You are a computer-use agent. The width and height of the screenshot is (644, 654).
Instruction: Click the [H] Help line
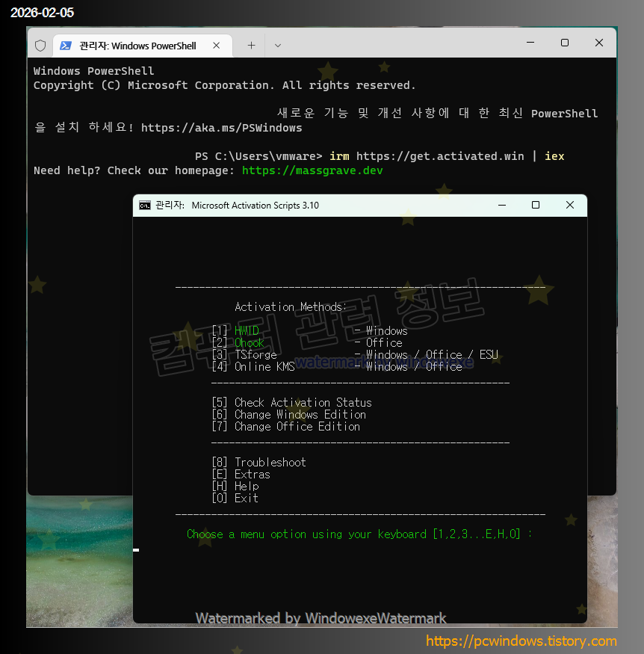point(235,487)
